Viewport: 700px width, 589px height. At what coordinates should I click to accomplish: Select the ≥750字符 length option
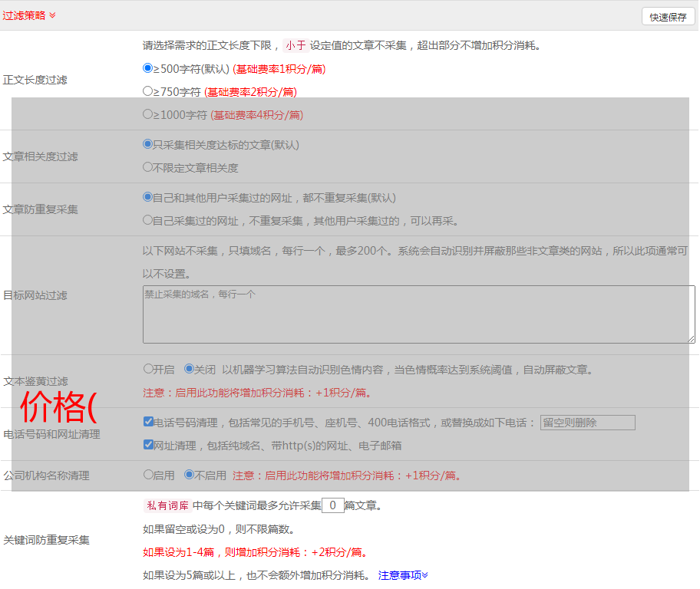click(x=148, y=91)
